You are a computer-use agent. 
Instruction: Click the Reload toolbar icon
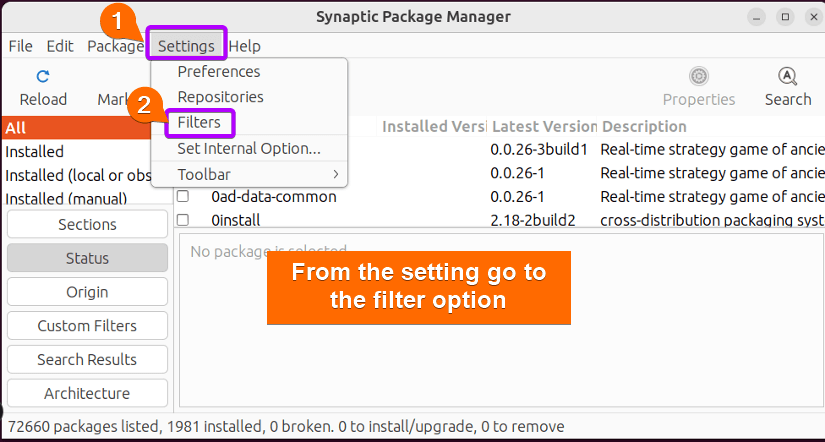(43, 77)
